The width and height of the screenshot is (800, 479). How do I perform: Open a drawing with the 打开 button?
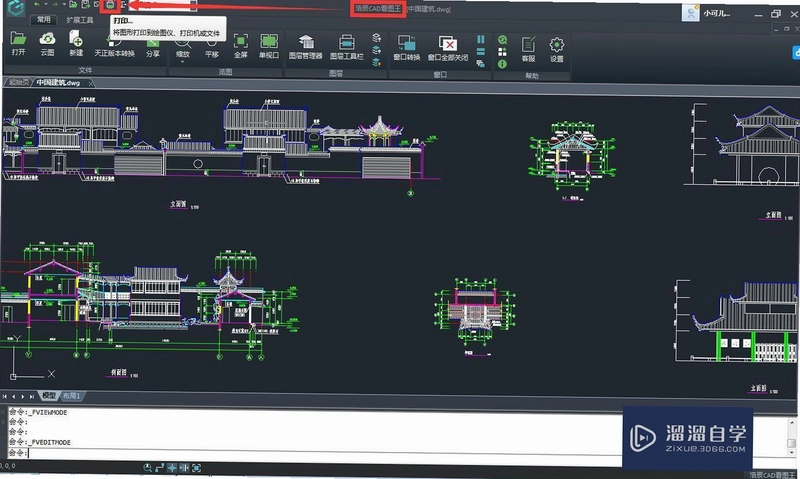(x=18, y=43)
